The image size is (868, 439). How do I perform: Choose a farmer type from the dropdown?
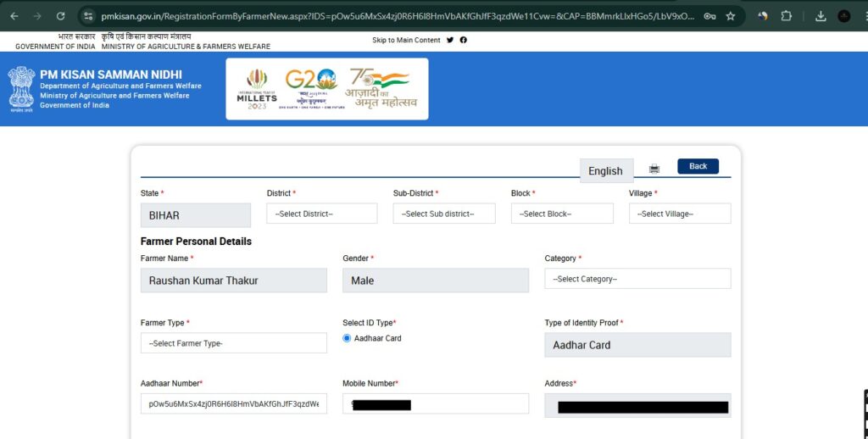[x=233, y=343]
